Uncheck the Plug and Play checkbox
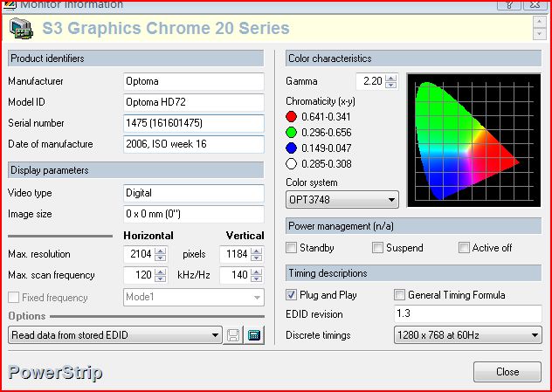This screenshot has height=392, width=552. (291, 295)
